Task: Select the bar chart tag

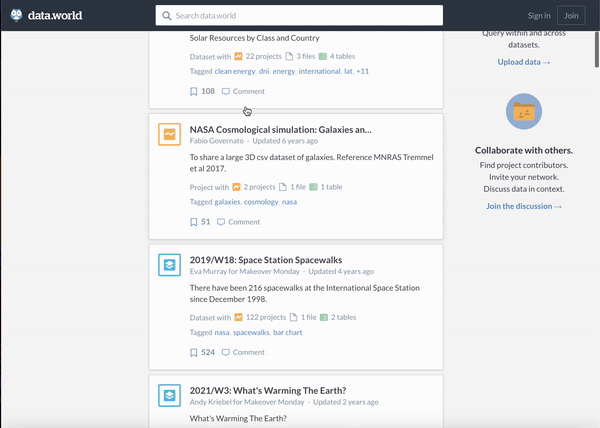Action: (x=288, y=332)
